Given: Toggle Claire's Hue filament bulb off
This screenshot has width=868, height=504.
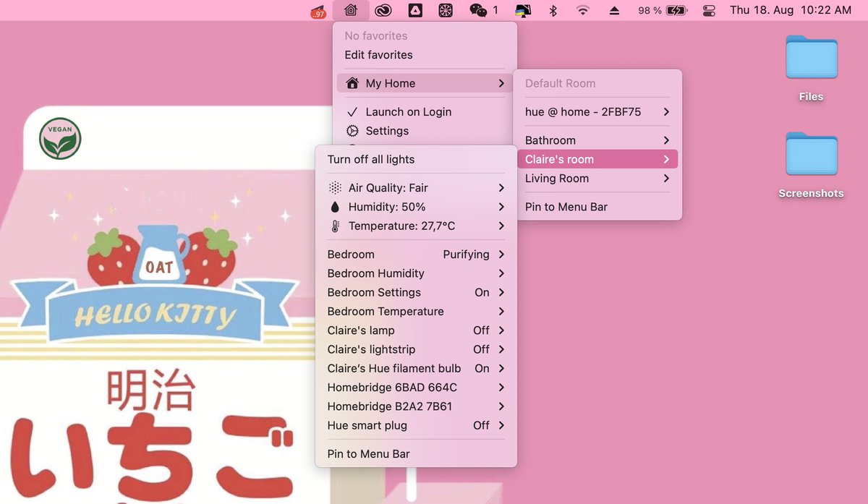Looking at the screenshot, I should tap(482, 368).
